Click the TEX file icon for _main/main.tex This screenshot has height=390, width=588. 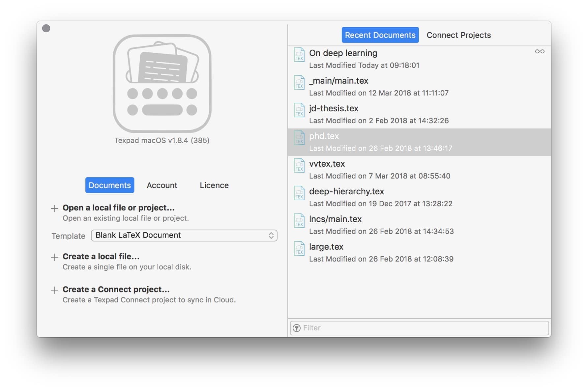coord(299,82)
